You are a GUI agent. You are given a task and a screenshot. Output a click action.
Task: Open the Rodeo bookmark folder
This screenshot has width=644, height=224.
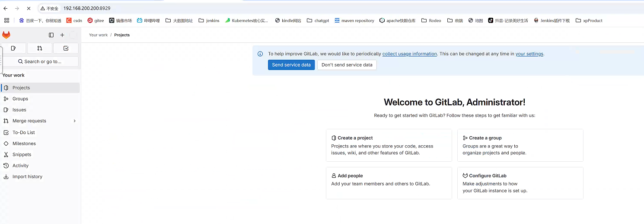click(431, 20)
